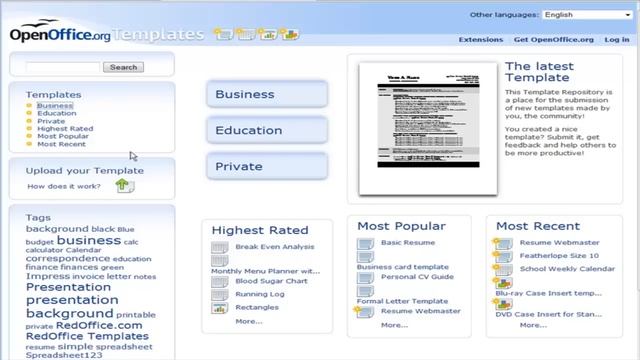
Task: Open the Other languages dropdown
Action: pos(587,15)
